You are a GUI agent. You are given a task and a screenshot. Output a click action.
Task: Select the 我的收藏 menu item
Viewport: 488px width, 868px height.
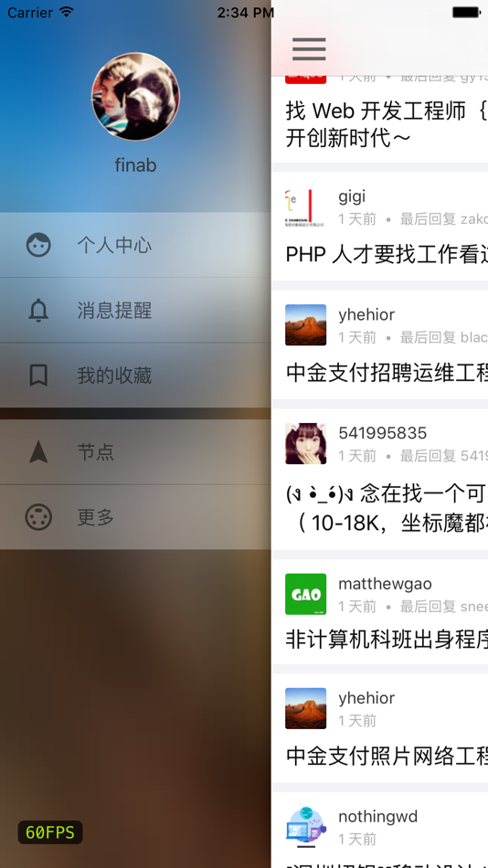(136, 376)
